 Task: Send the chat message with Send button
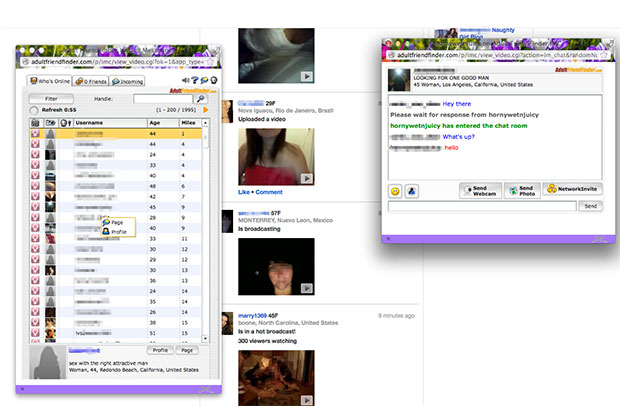[590, 206]
